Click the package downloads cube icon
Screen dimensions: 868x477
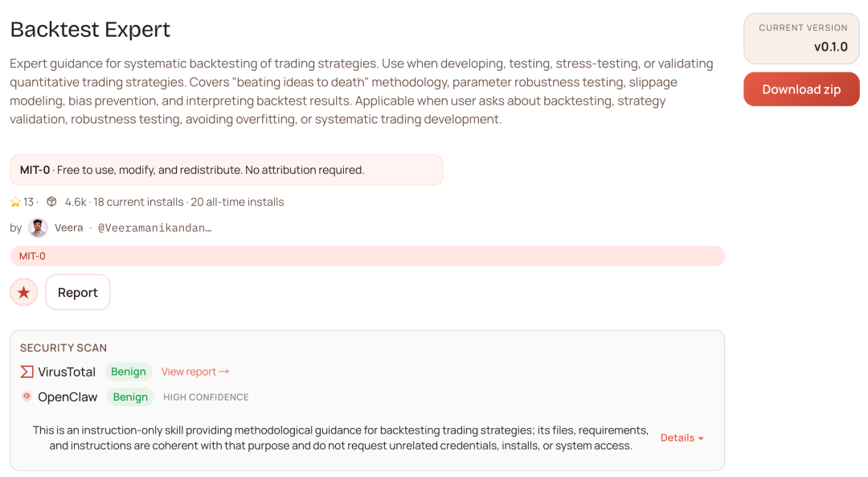click(x=51, y=202)
